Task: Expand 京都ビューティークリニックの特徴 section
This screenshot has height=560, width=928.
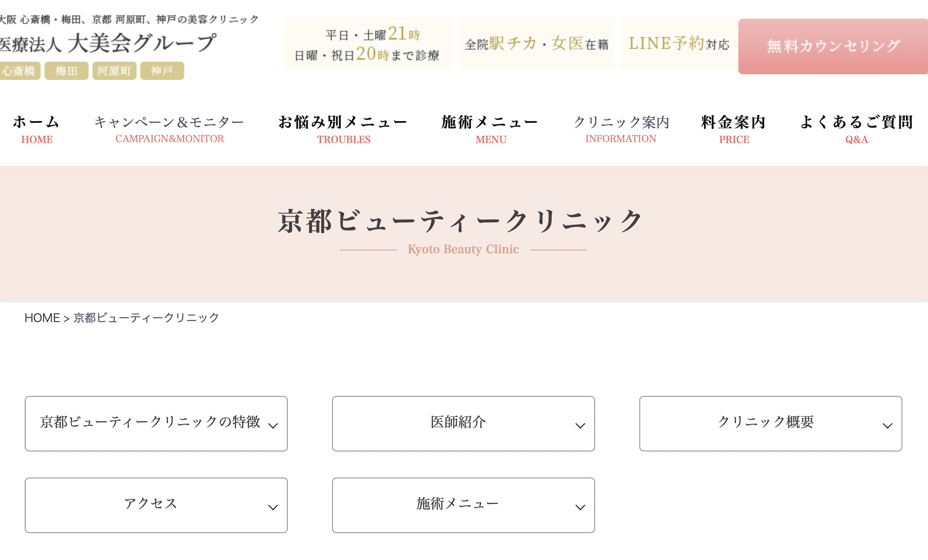Action: click(x=156, y=423)
